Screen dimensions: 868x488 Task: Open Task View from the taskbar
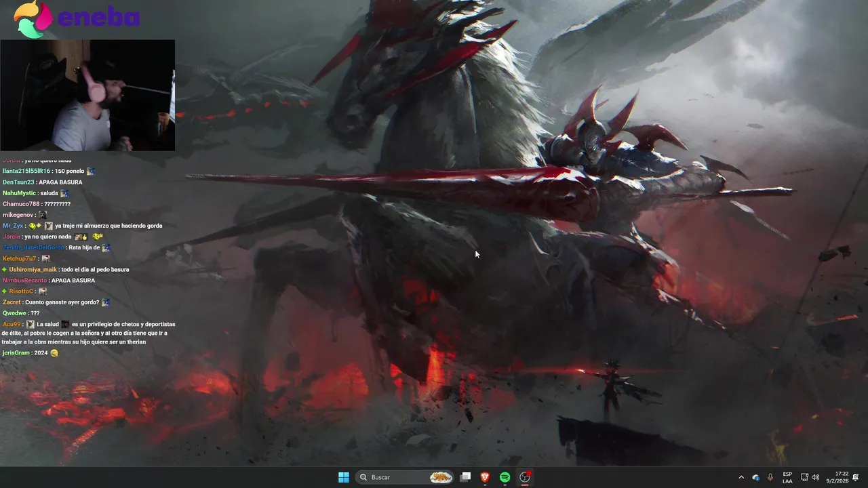[465, 477]
